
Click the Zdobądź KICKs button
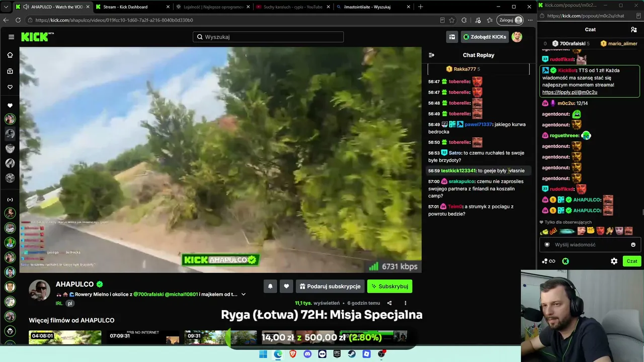coord(485,37)
